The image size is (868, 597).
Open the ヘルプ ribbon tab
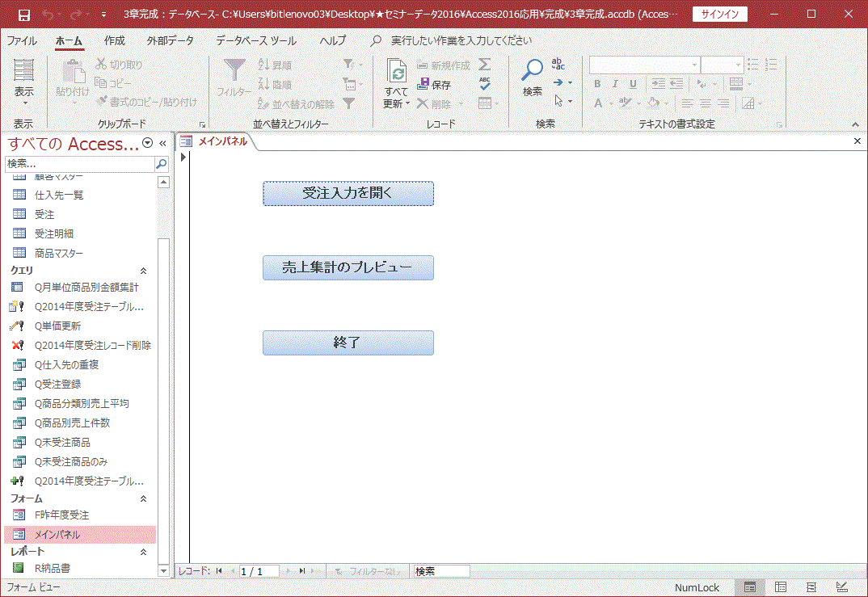click(x=333, y=41)
